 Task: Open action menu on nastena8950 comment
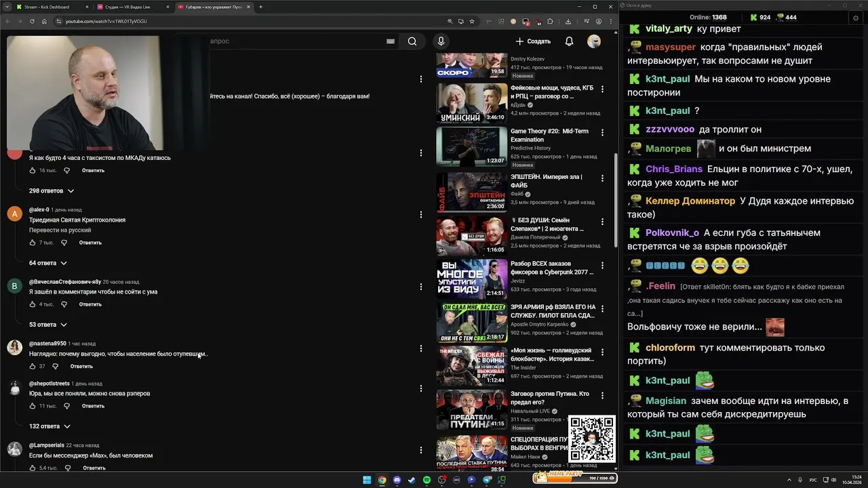[x=421, y=348]
